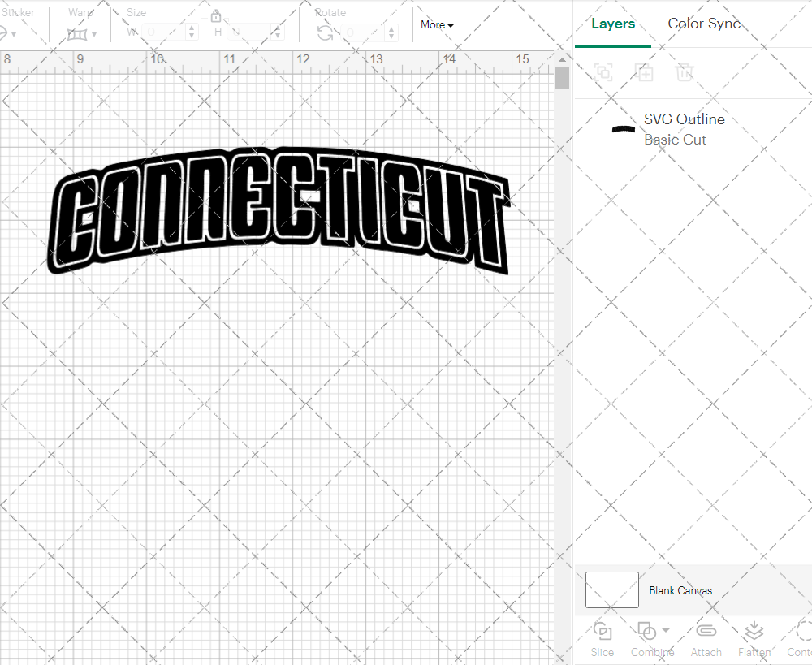This screenshot has width=812, height=665.
Task: Expand the Combine tool dropdown arrow
Action: pos(664,631)
